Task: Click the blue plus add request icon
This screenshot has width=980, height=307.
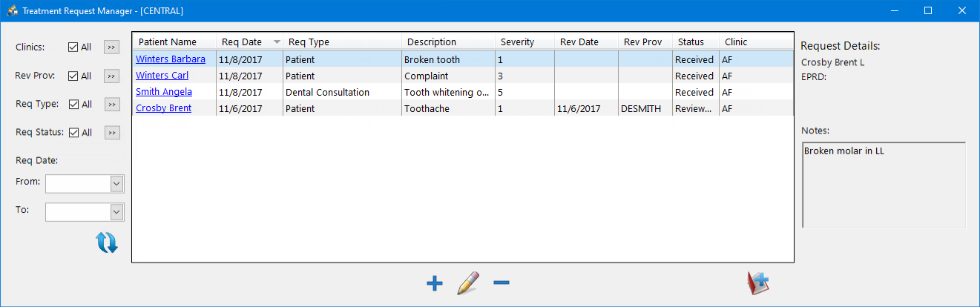Action: [x=435, y=283]
